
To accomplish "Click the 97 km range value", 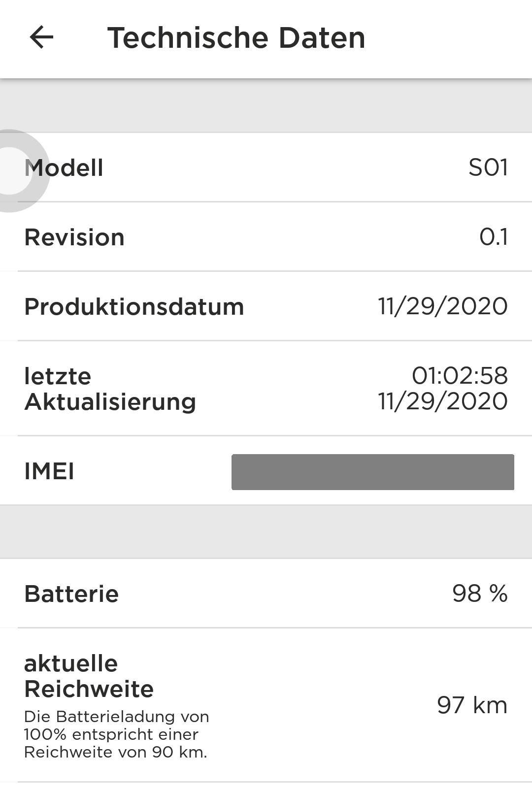I will tap(471, 705).
